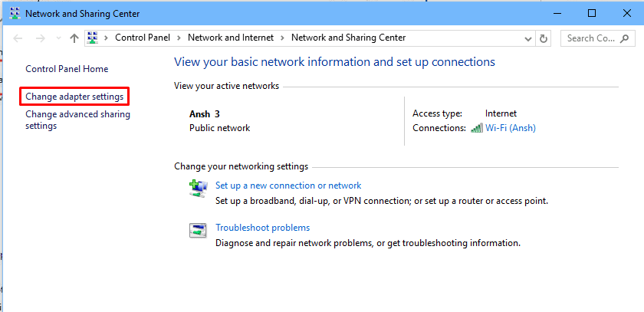
Task: Click Set up a new connection link
Action: [288, 186]
